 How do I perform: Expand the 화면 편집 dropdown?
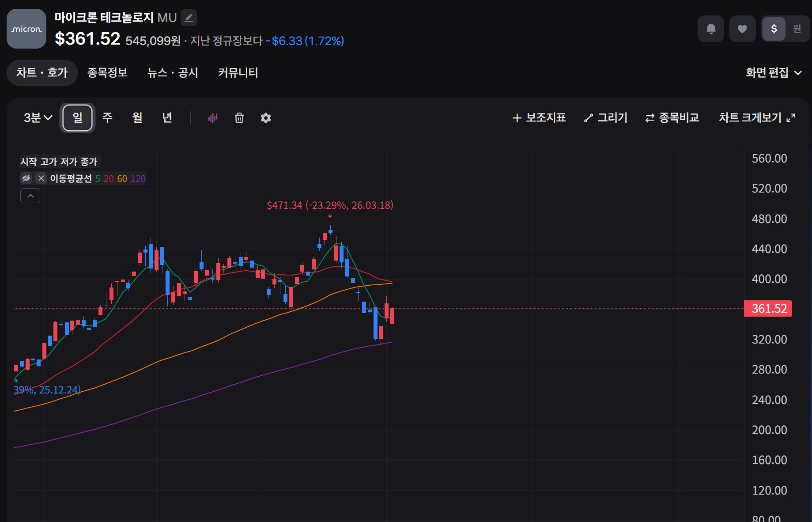(774, 72)
